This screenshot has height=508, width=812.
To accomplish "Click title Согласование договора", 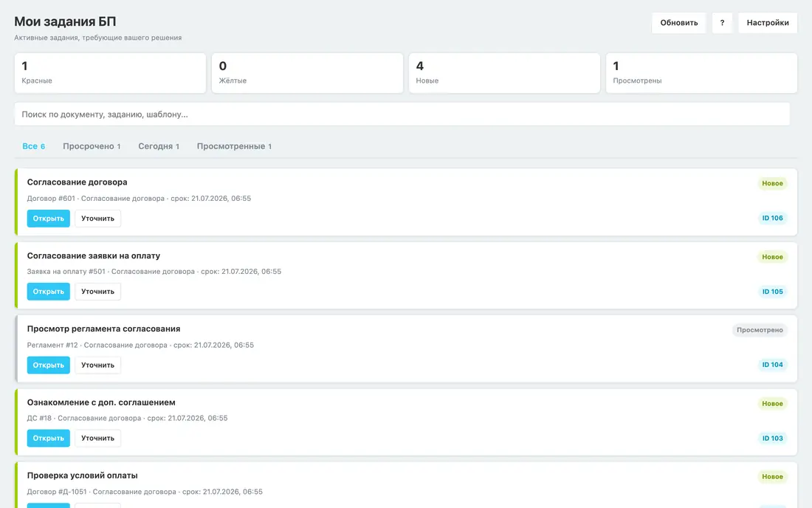I will (x=78, y=182).
